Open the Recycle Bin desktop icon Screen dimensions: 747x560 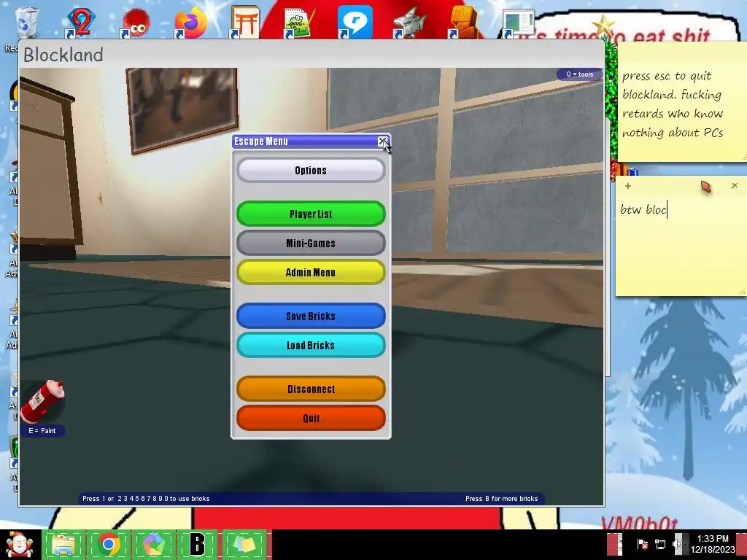pyautogui.click(x=26, y=23)
